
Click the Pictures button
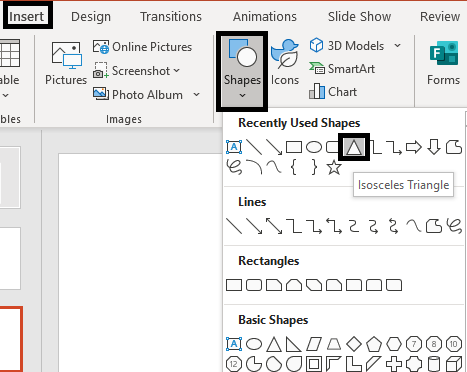click(x=66, y=63)
